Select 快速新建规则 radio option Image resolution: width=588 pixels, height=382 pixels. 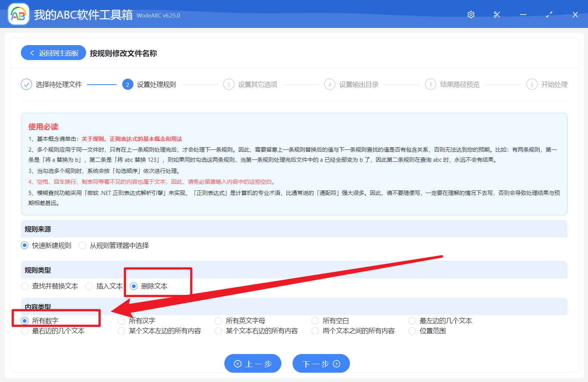click(x=47, y=245)
